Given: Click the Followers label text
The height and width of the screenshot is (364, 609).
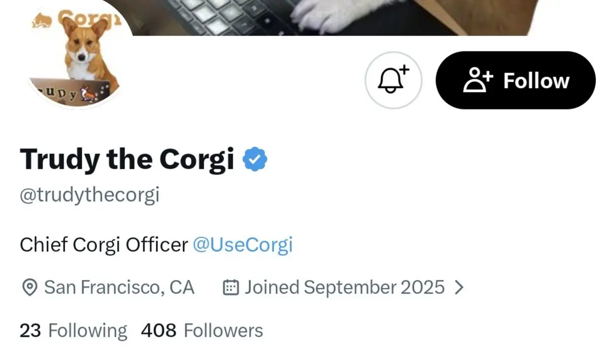Looking at the screenshot, I should [223, 331].
